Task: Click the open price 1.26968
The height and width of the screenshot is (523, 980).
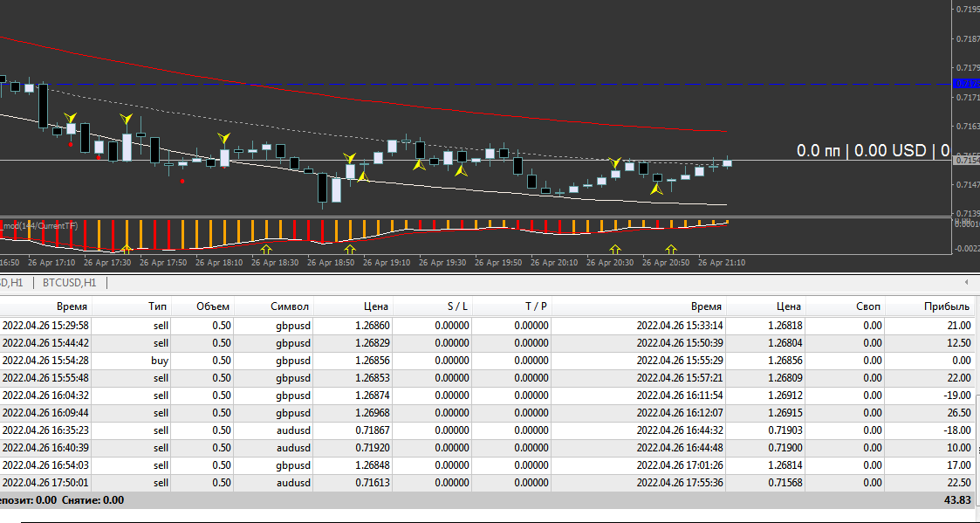Action: 372,413
